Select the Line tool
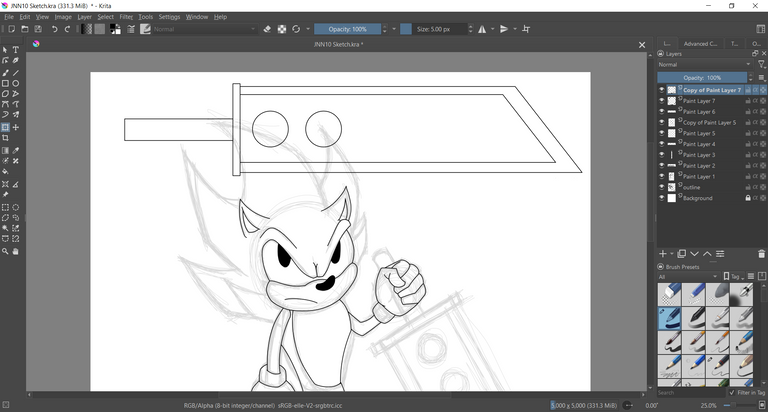This screenshot has width=768, height=412. pos(16,73)
